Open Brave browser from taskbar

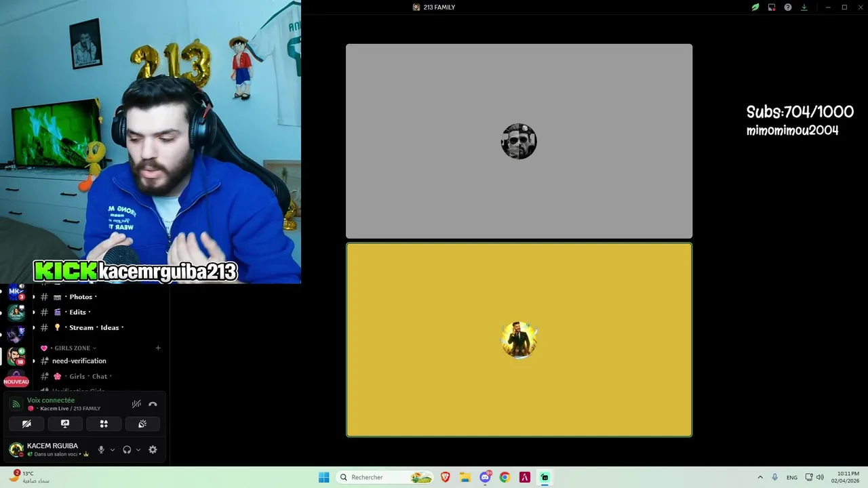click(x=446, y=477)
